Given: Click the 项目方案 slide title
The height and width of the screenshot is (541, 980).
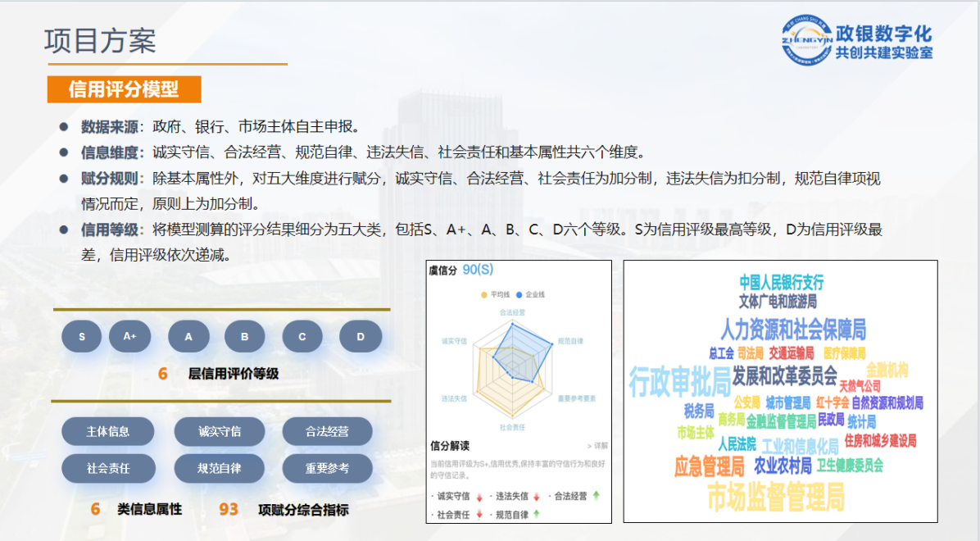Looking at the screenshot, I should tap(100, 41).
